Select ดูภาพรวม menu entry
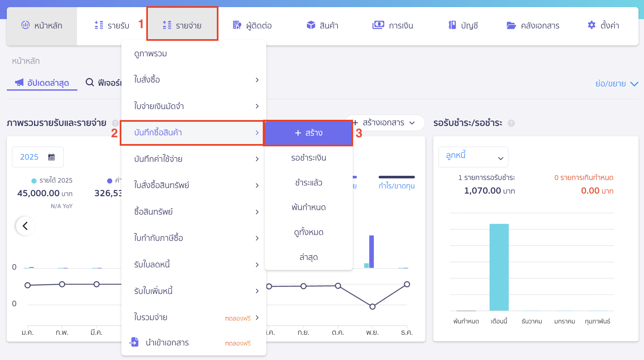The height and width of the screenshot is (360, 644). (x=150, y=53)
